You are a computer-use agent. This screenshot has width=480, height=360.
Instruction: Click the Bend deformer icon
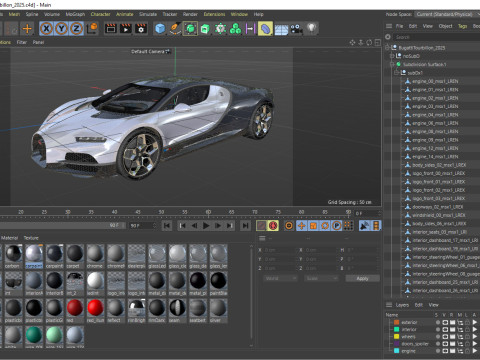pos(265,29)
